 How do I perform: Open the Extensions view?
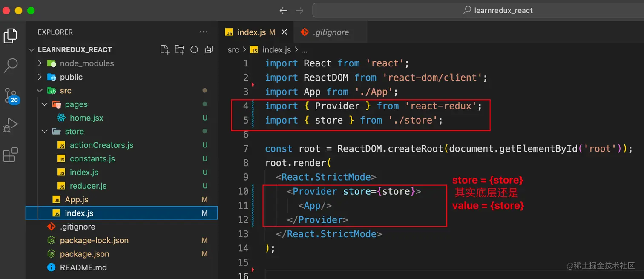(x=10, y=155)
